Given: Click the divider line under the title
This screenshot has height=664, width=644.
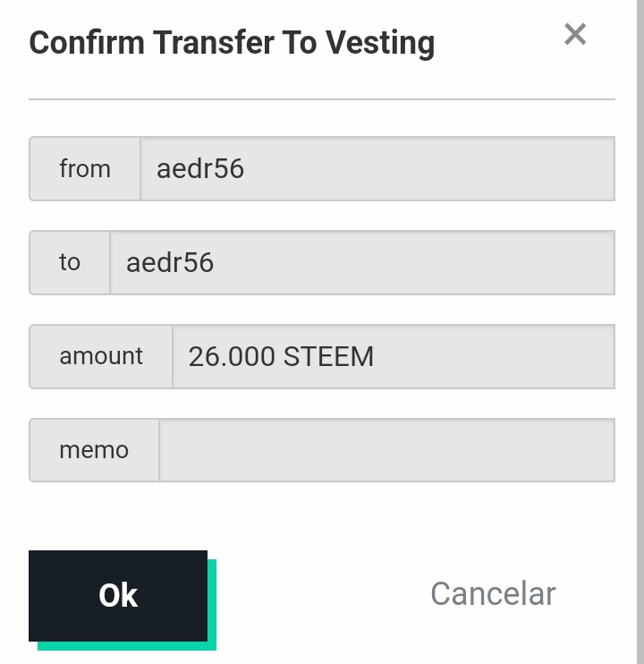Looking at the screenshot, I should [x=322, y=98].
